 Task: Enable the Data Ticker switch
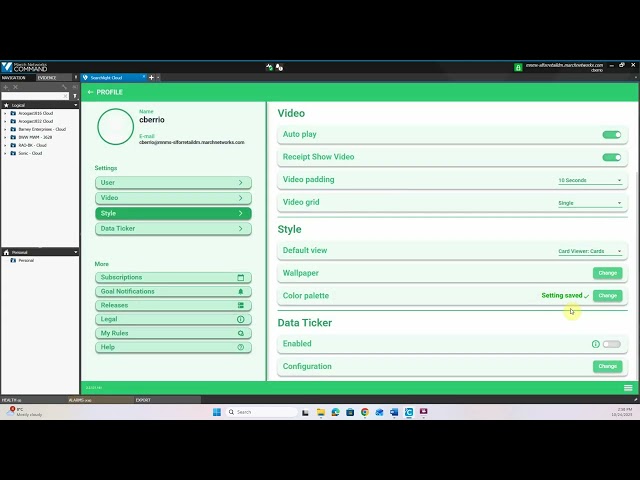[x=611, y=344]
